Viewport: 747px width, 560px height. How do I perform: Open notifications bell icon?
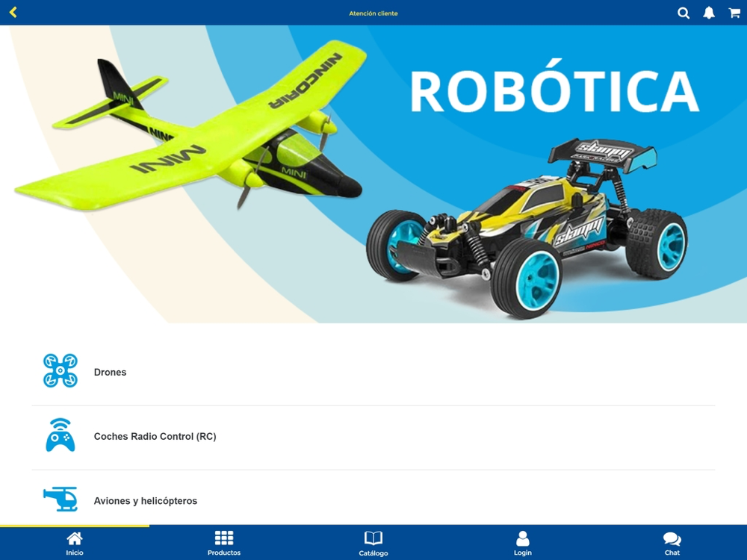pos(709,13)
